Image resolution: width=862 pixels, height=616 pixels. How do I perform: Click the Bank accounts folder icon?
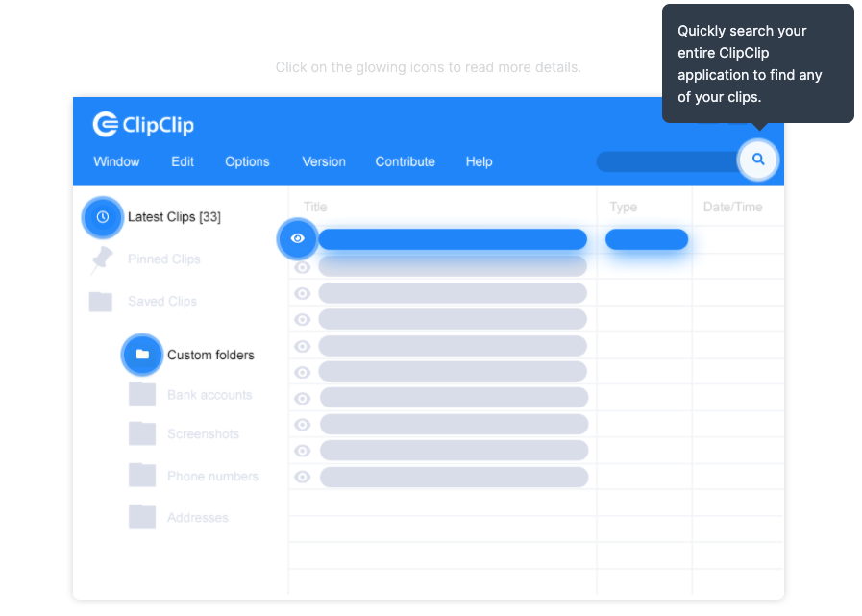tap(142, 394)
